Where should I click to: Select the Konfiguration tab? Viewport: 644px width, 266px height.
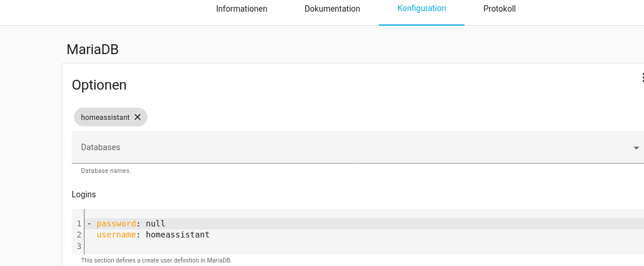(x=421, y=9)
